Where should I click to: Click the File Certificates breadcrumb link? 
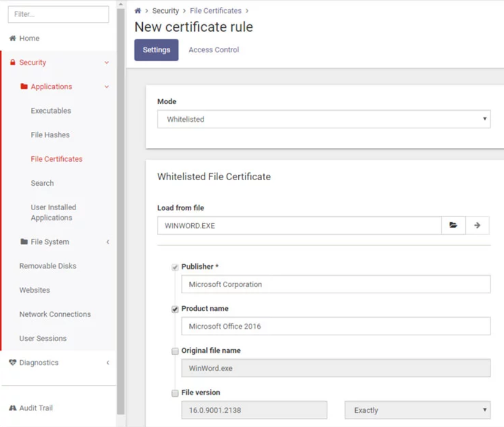coord(215,10)
